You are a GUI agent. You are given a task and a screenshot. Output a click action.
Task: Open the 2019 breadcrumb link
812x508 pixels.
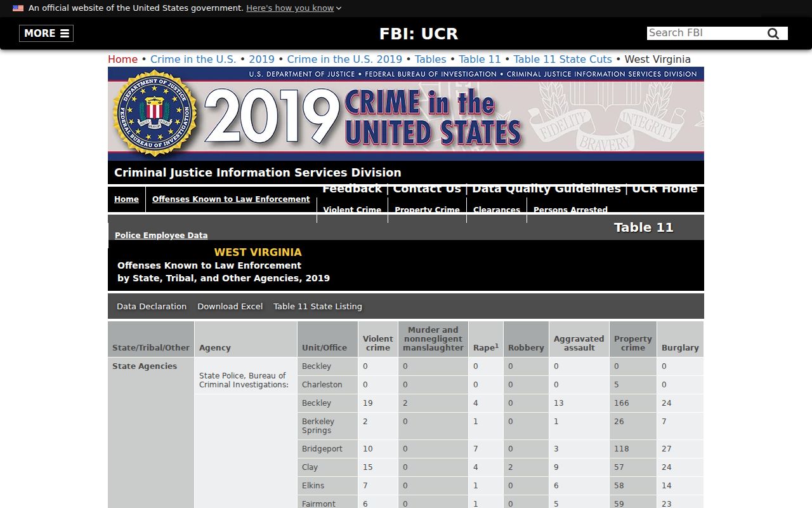point(261,59)
